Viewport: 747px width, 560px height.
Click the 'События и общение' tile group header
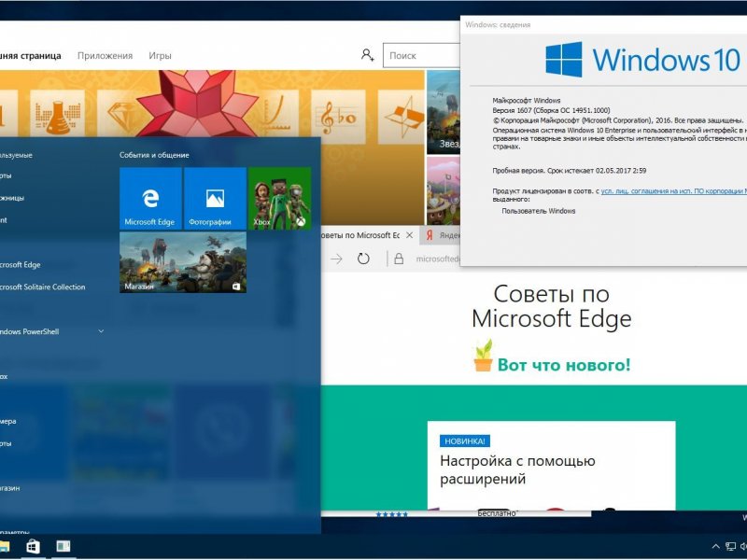[x=154, y=155]
